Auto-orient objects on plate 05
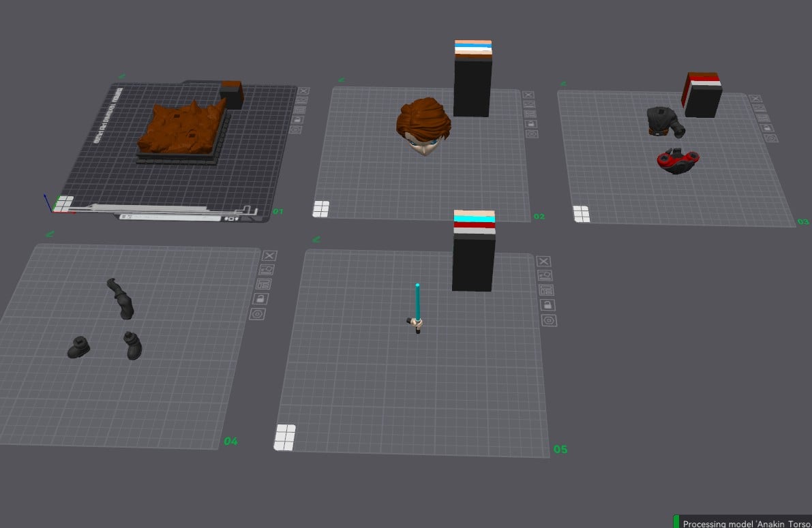The image size is (812, 528). pyautogui.click(x=545, y=275)
